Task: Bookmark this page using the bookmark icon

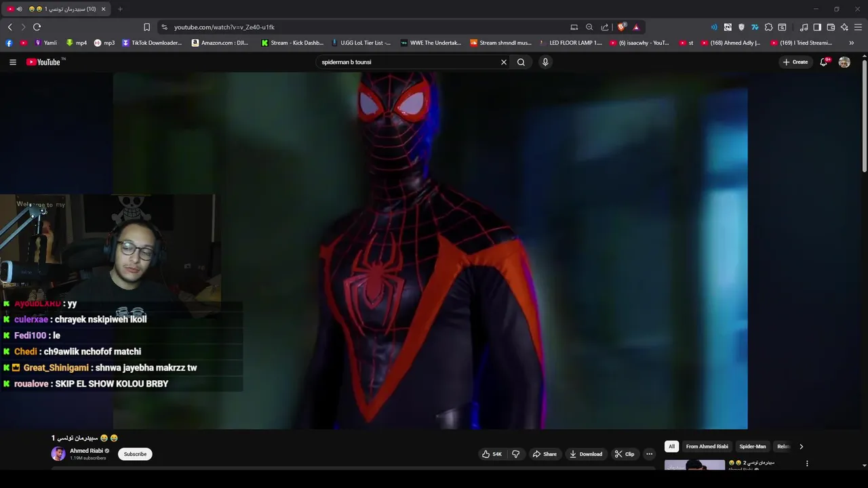Action: (146, 27)
